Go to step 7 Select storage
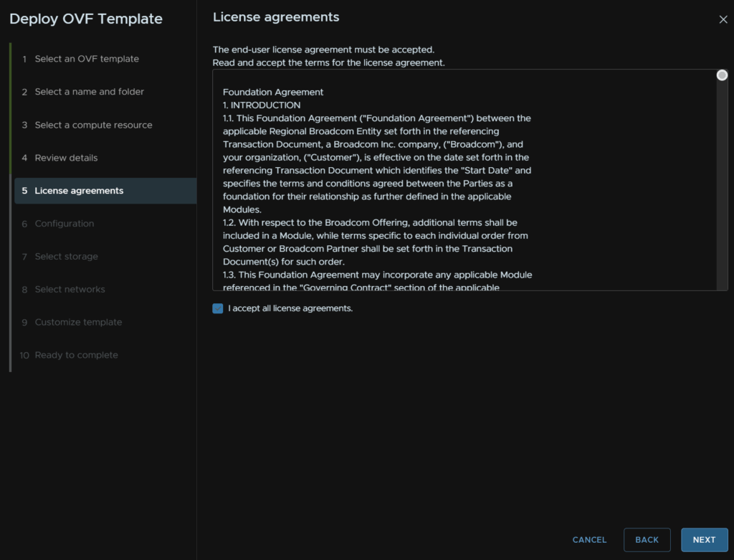This screenshot has height=560, width=734. 66,257
